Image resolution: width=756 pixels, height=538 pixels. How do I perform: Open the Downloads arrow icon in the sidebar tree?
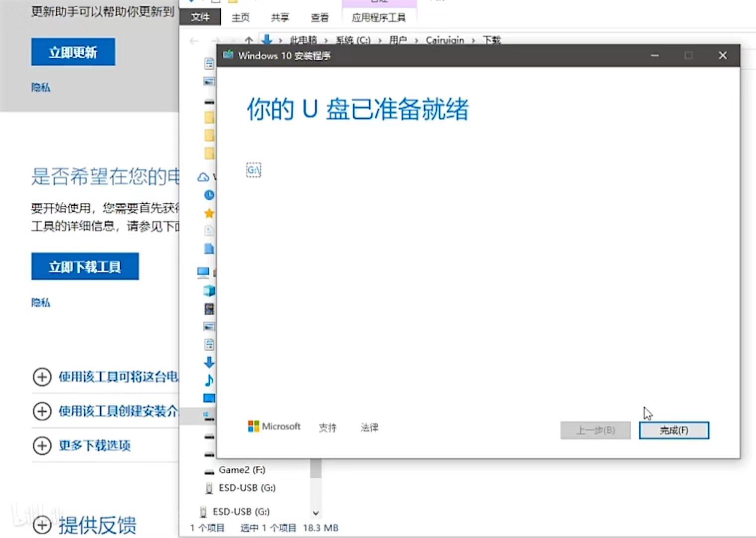[209, 362]
